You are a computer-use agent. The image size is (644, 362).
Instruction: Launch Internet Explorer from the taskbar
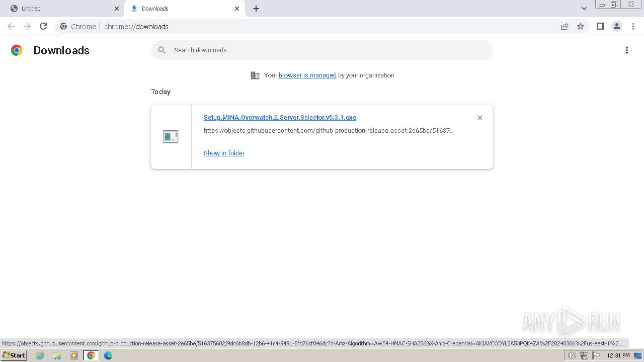[x=40, y=355]
